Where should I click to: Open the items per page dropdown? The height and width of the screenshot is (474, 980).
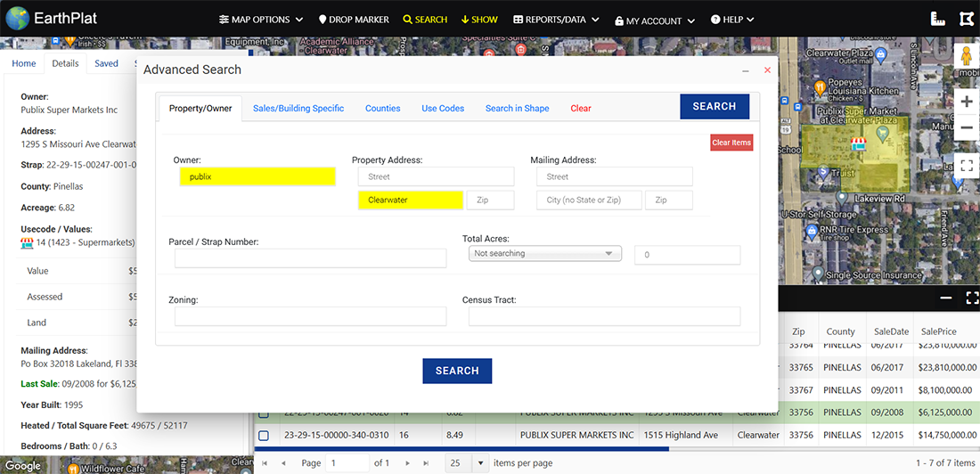pyautogui.click(x=480, y=463)
